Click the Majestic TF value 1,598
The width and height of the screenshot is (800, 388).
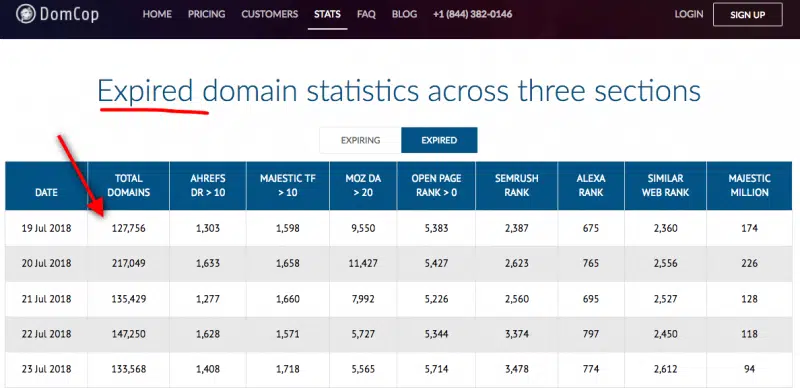[288, 228]
